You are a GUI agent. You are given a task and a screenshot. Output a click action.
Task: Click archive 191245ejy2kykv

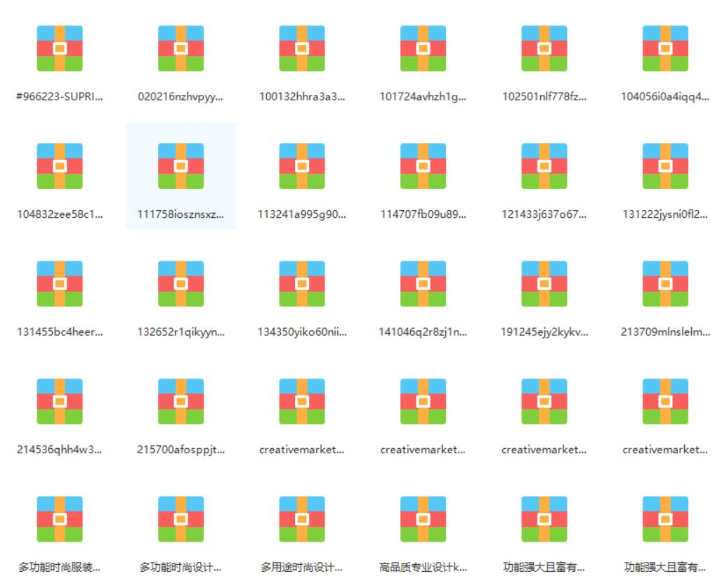click(544, 284)
